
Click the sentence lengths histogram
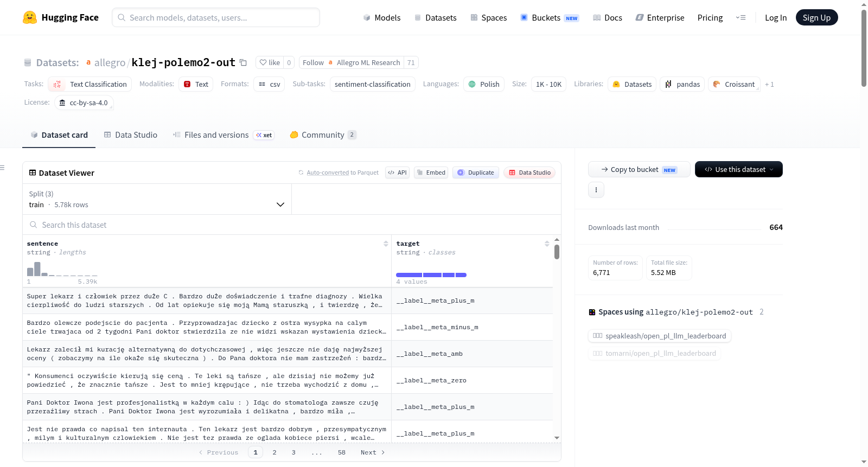tap(62, 269)
